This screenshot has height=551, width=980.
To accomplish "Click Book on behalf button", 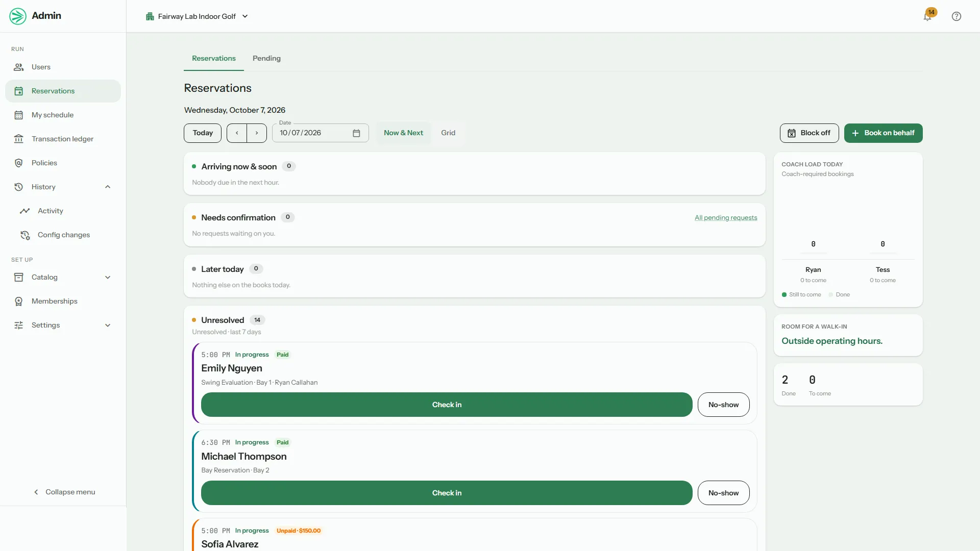I will point(883,133).
